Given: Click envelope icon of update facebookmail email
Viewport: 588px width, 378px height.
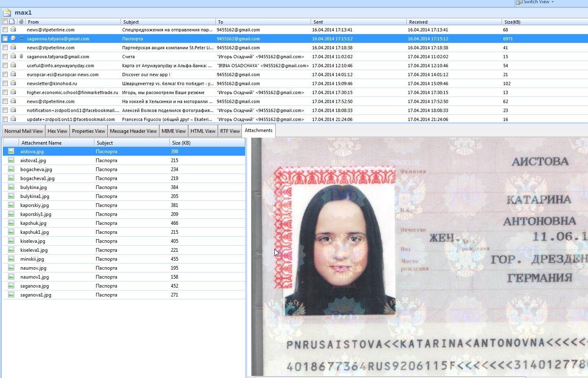Looking at the screenshot, I should point(13,119).
